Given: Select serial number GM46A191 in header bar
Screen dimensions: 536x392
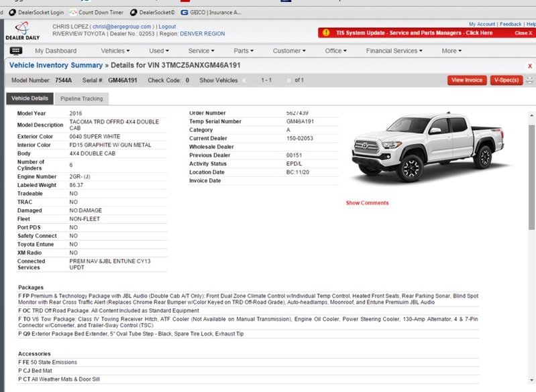Looking at the screenshot, I should (122, 80).
